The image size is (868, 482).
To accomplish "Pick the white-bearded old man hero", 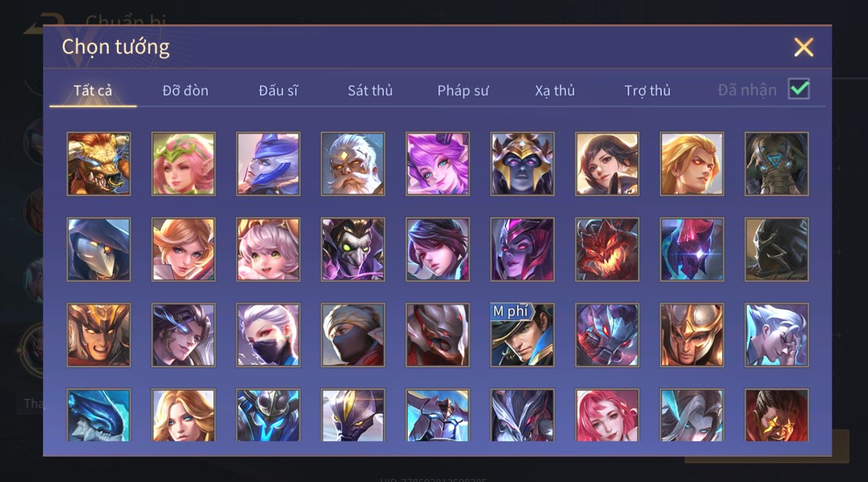I will tap(353, 164).
